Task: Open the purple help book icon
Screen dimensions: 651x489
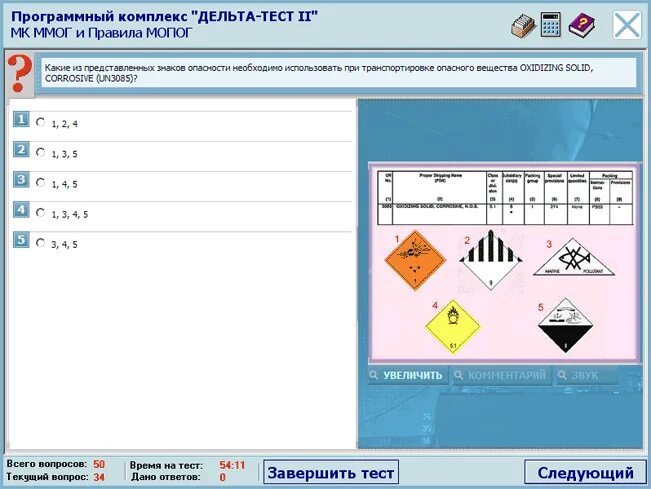Action: point(581,24)
